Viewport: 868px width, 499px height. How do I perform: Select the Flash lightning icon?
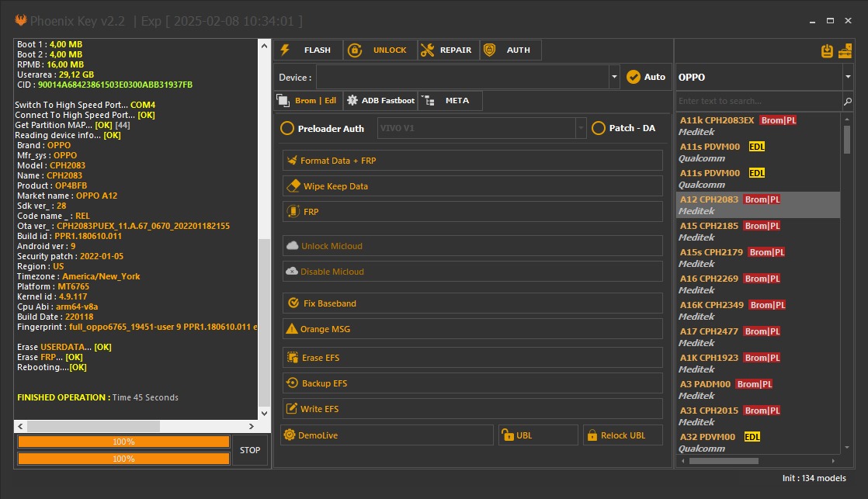point(287,50)
